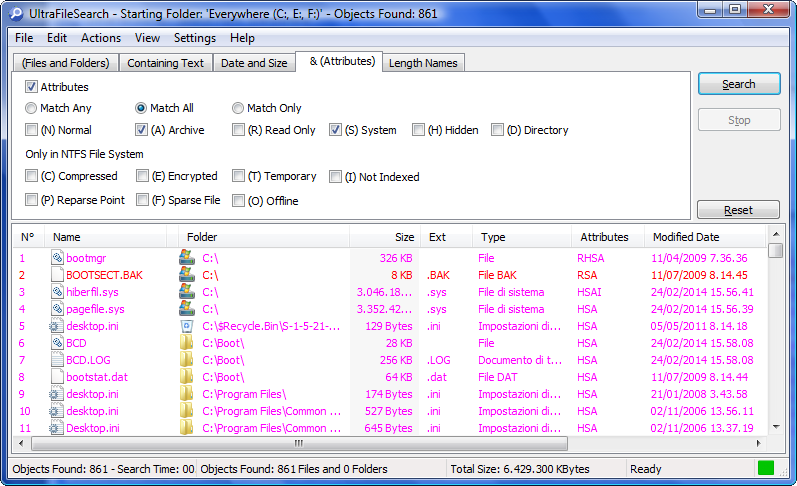Check the (F) Sparse File checkbox
The image size is (797, 486).
(x=142, y=200)
